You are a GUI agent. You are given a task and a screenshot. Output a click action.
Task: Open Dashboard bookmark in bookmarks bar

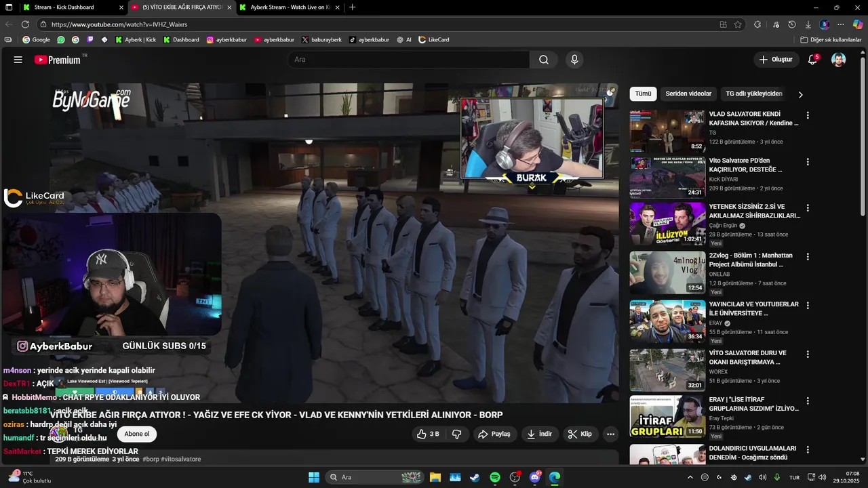[181, 40]
